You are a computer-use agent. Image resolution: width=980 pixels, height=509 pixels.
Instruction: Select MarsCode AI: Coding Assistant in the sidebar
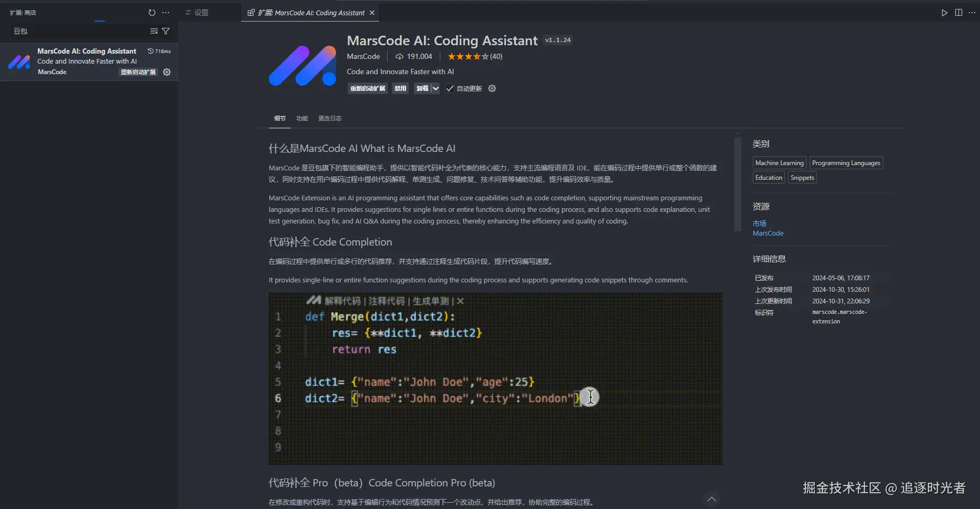coord(89,62)
